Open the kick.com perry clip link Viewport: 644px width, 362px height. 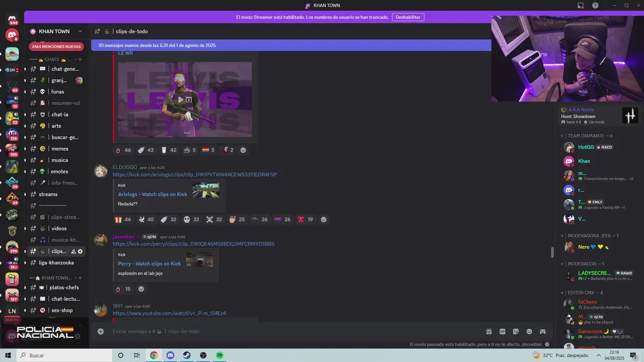[x=194, y=244]
